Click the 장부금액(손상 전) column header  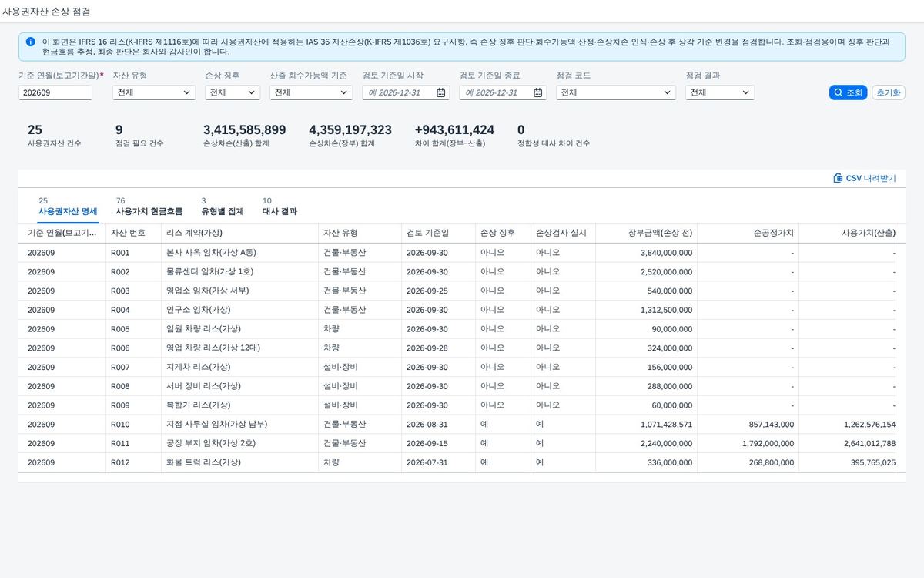647,233
